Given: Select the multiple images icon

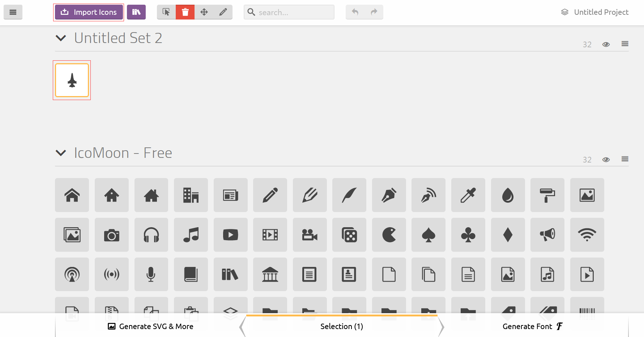Looking at the screenshot, I should click(72, 235).
